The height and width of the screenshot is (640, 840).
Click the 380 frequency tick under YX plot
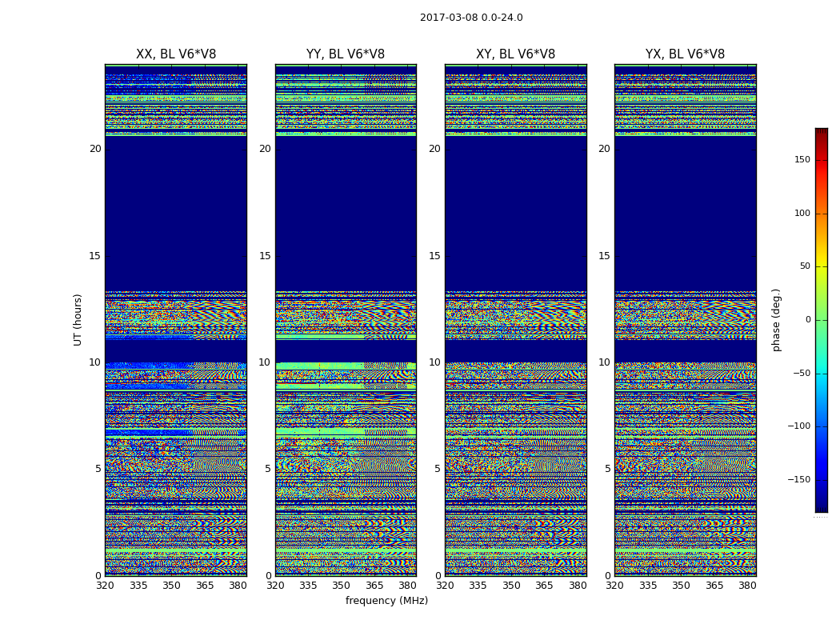tap(747, 586)
